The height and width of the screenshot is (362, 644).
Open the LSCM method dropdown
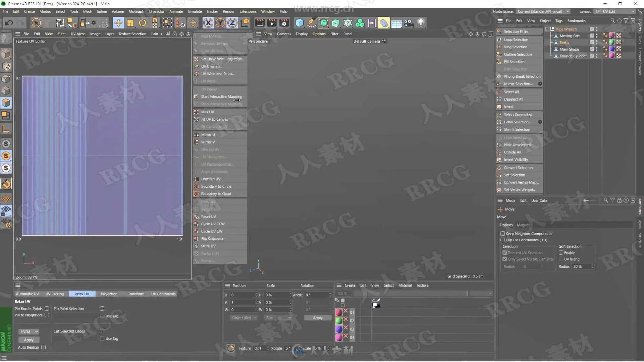click(x=29, y=332)
